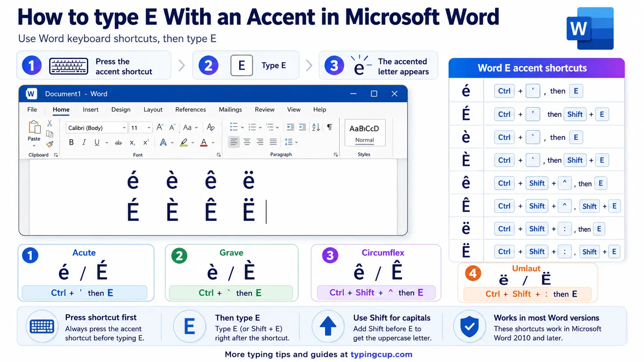644x362 pixels.
Task: Open the File menu
Action: tap(32, 110)
